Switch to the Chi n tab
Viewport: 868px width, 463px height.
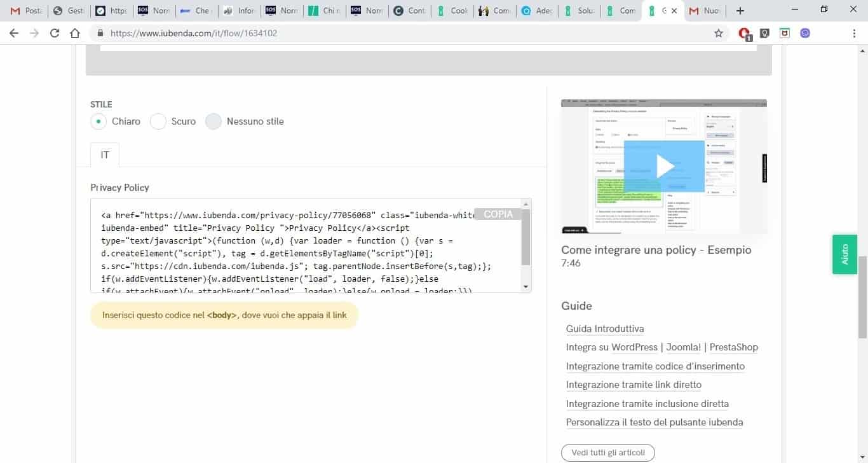pyautogui.click(x=324, y=11)
